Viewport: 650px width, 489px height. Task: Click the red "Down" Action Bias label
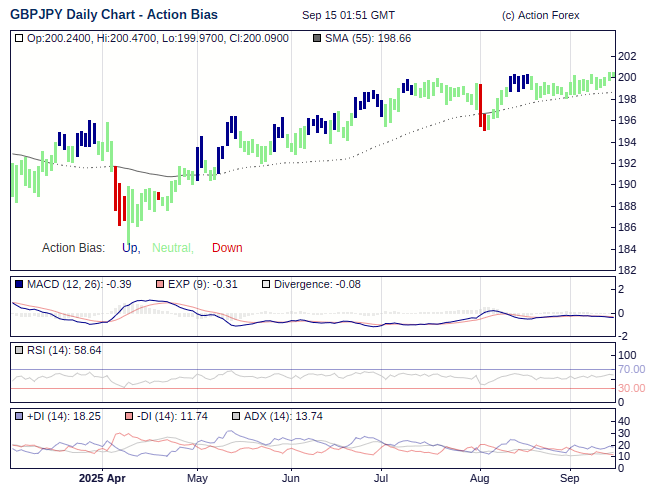pyautogui.click(x=227, y=248)
